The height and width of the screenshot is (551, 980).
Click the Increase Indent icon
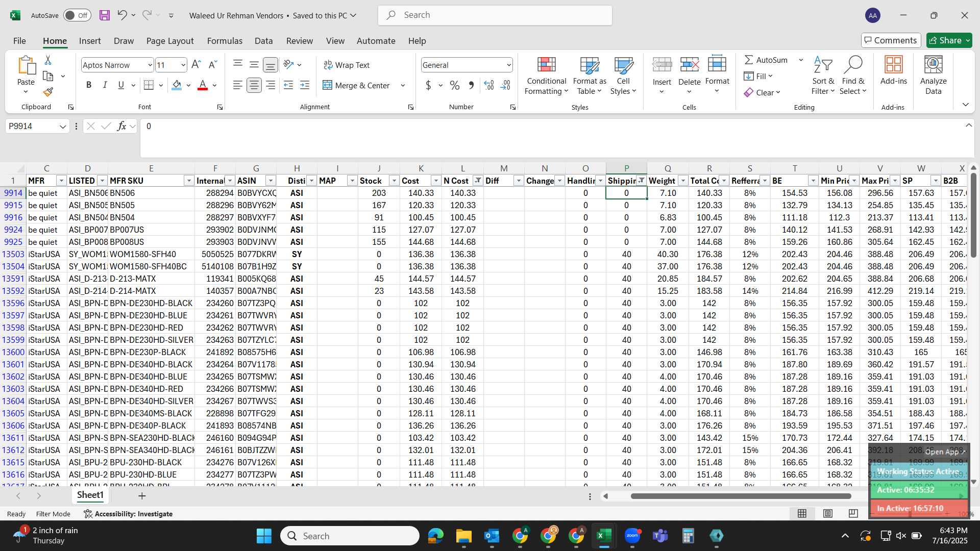click(305, 85)
